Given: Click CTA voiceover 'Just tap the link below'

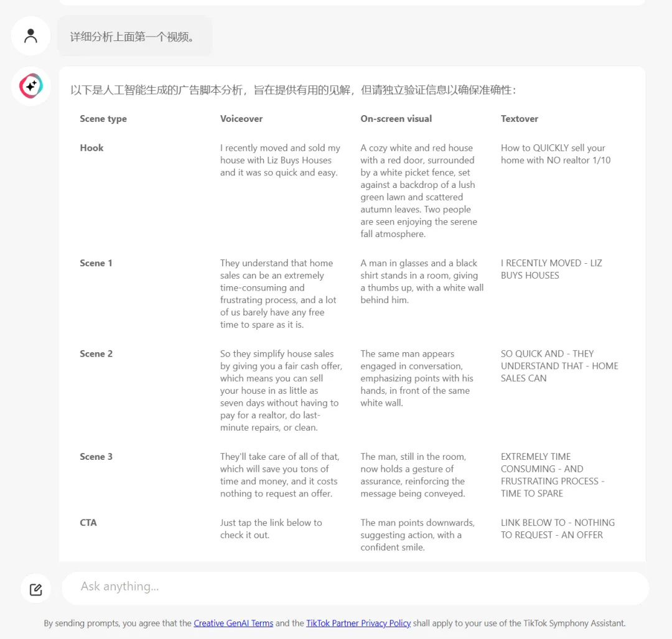Looking at the screenshot, I should tap(271, 529).
